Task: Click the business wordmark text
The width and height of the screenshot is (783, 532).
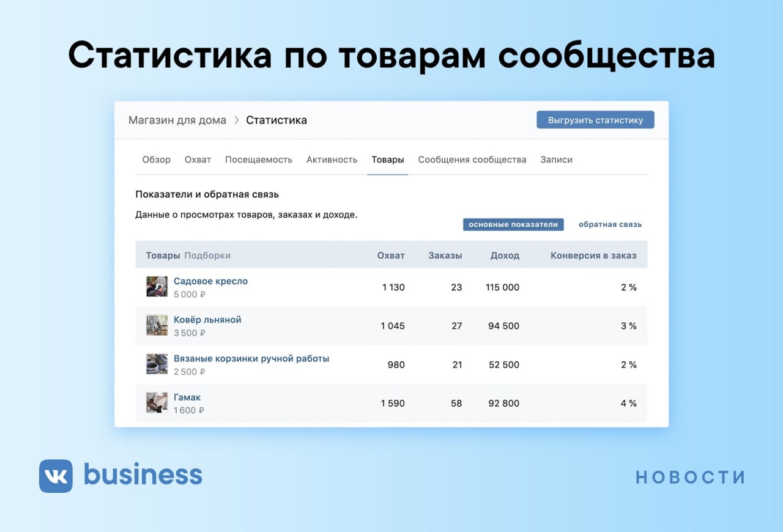Action: (143, 475)
